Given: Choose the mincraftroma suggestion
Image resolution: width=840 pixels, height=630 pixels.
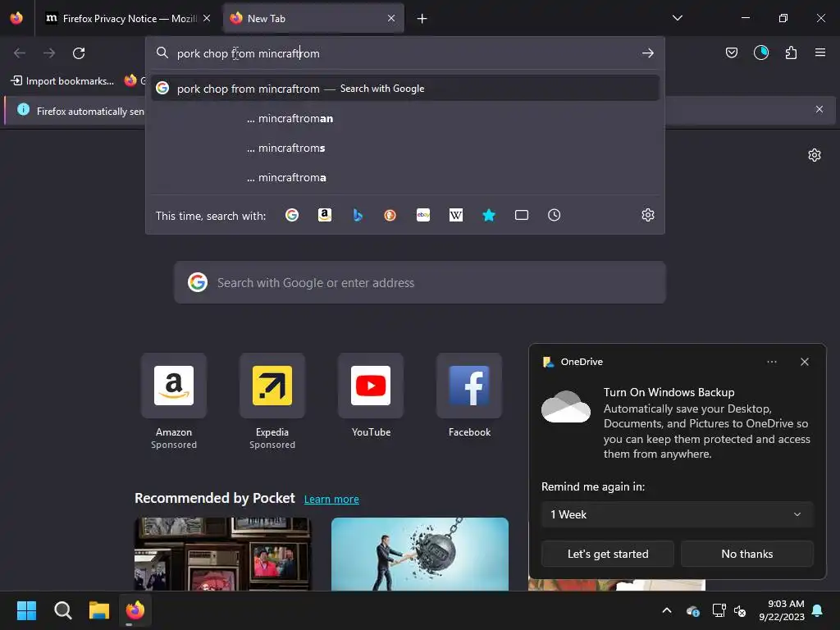Looking at the screenshot, I should point(405,177).
